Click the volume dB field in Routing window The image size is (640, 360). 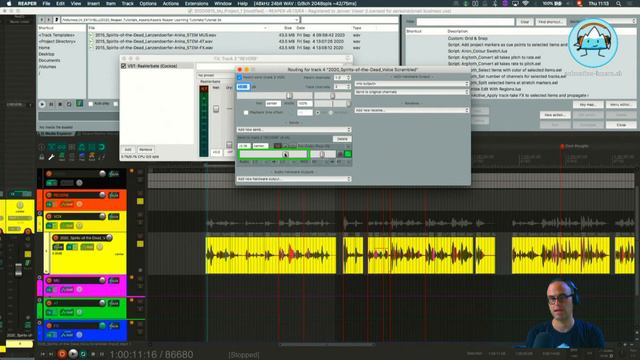tap(243, 87)
